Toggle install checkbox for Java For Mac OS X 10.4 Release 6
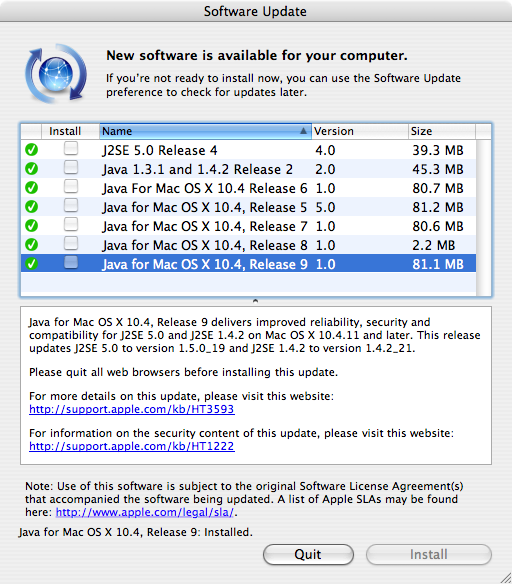 71,186
